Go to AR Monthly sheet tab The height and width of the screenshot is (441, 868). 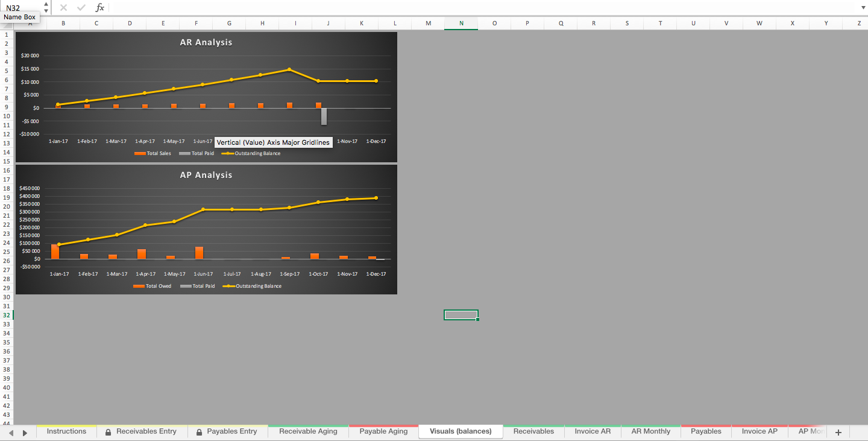(x=650, y=431)
